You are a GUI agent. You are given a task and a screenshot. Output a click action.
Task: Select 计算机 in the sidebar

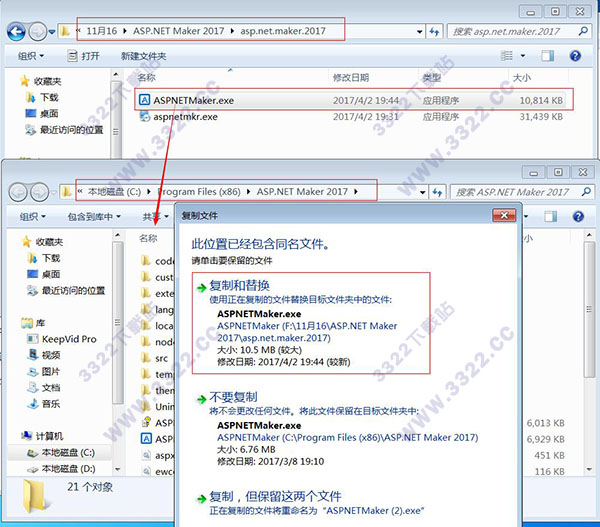coord(42,436)
